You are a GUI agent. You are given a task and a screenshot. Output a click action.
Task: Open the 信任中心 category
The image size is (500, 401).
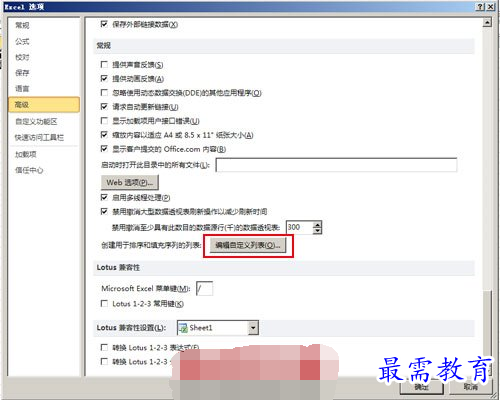click(x=29, y=170)
